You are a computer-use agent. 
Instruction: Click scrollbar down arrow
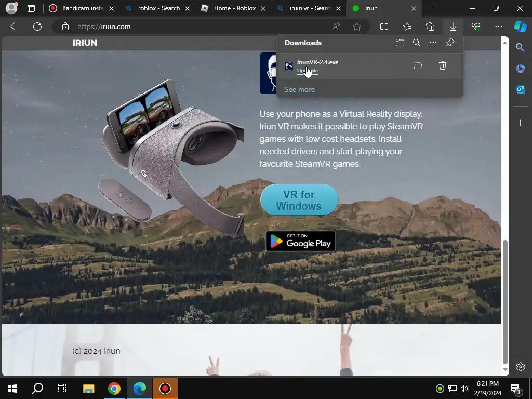tap(505, 369)
